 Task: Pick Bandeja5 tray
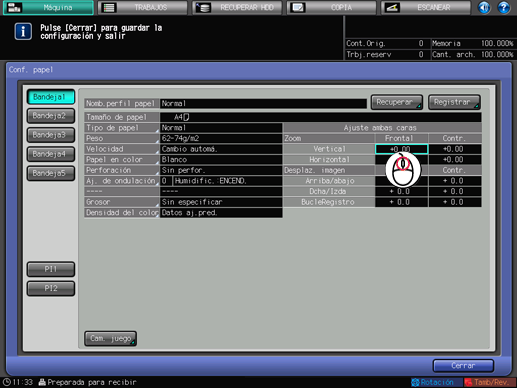click(x=51, y=173)
